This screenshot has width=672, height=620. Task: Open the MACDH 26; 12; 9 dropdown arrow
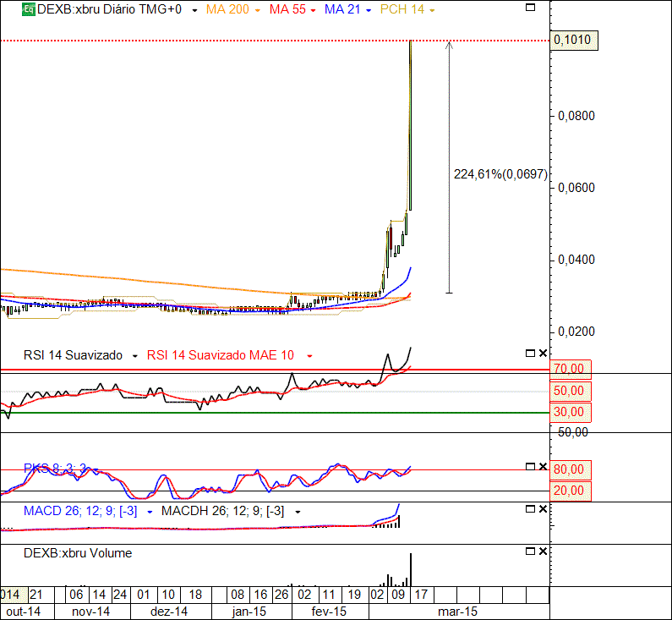(298, 512)
